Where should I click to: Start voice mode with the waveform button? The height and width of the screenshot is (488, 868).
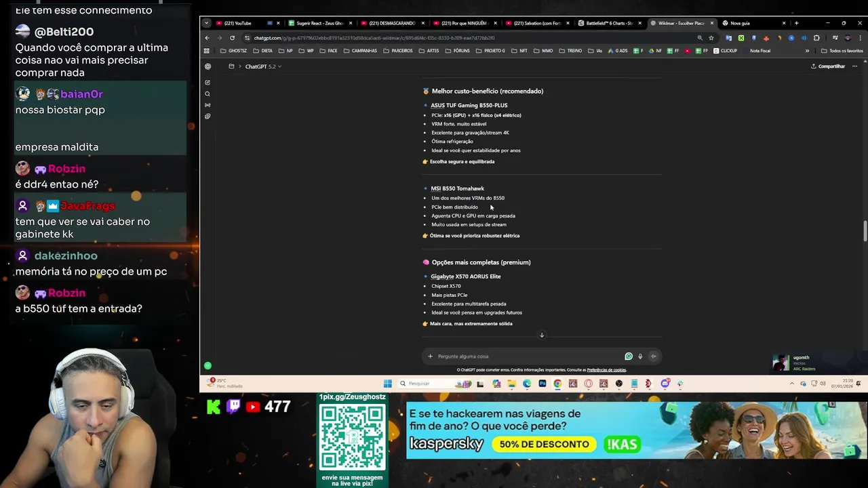[653, 357]
